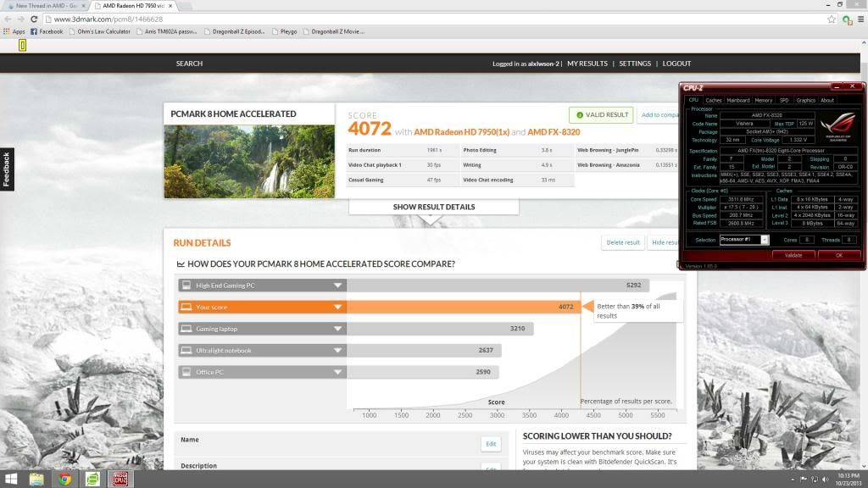Expand the Office PC row
The image size is (868, 488).
tap(337, 372)
